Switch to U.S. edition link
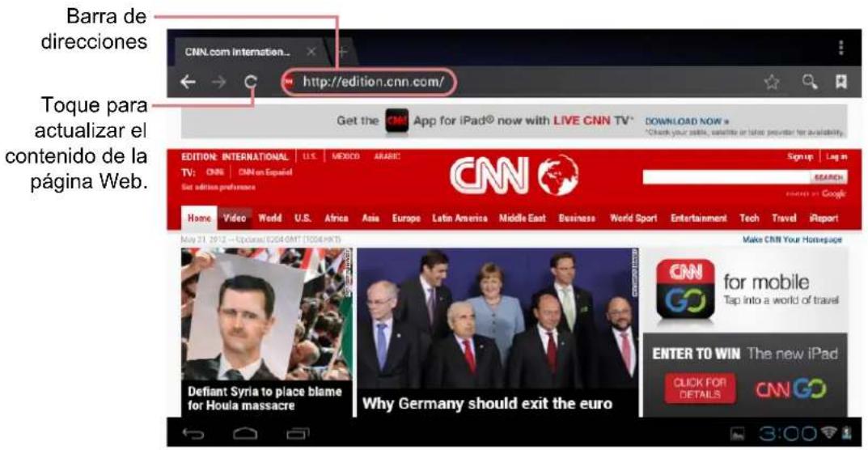Screen dimensions: 868x450 click(310, 157)
